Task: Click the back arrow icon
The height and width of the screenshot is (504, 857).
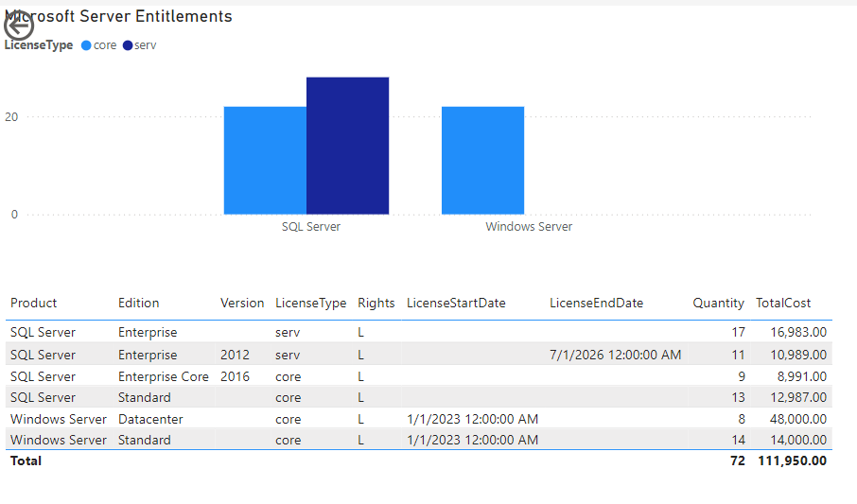Action: [19, 25]
